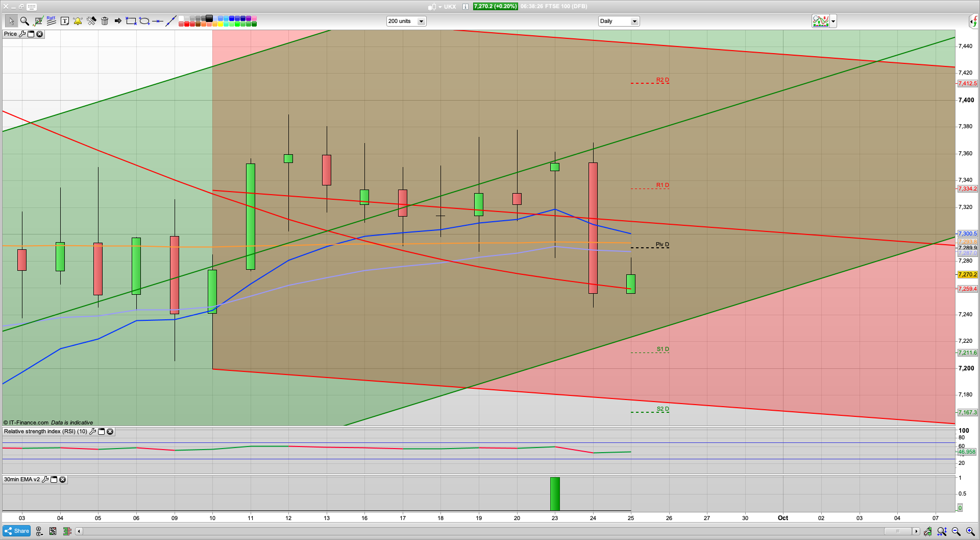Image resolution: width=980 pixels, height=540 pixels.
Task: Pick the purple color swatch
Action: (249, 18)
